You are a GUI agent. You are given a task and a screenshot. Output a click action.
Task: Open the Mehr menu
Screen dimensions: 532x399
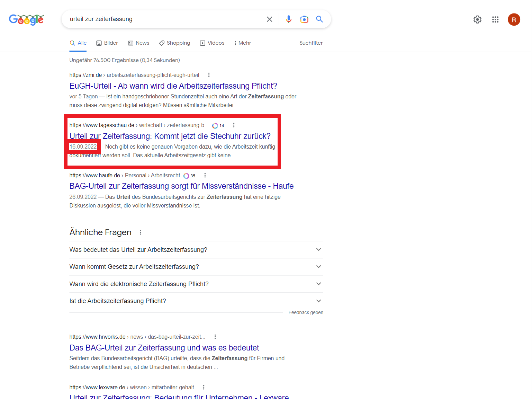tap(242, 43)
